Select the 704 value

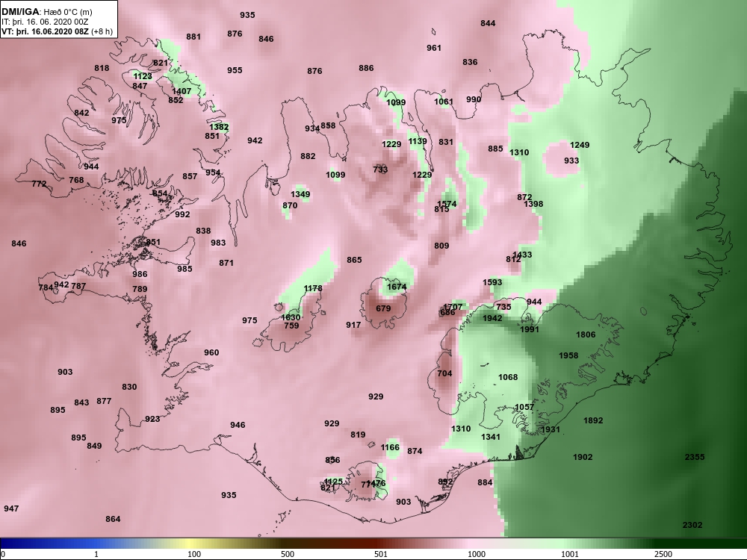(x=444, y=373)
